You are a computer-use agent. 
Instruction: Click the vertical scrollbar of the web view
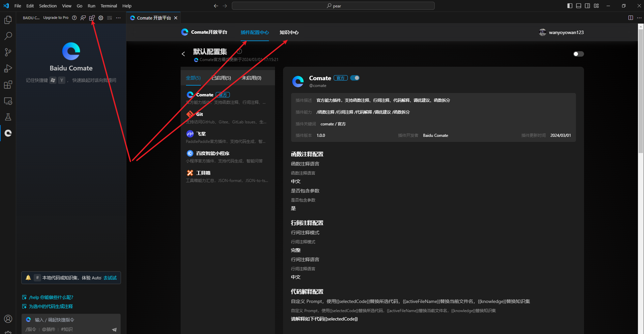pos(641,91)
